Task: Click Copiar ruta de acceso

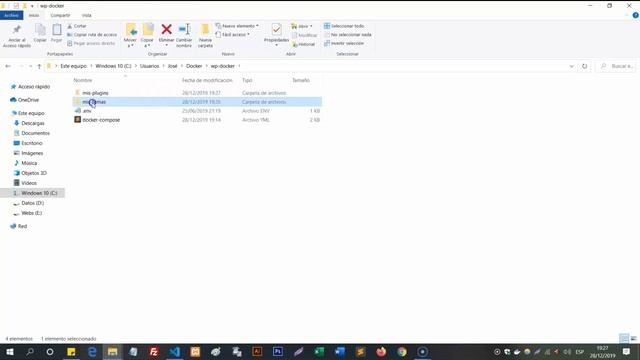Action: 92,35
